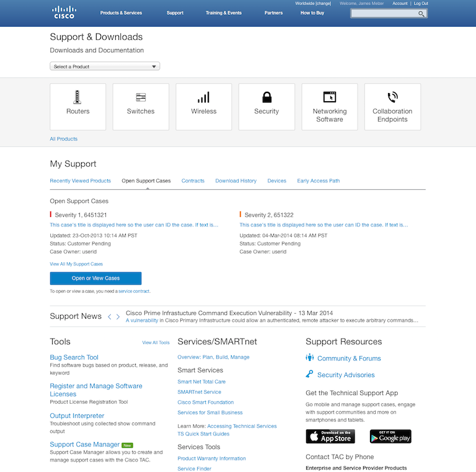Open Accessing Technical Services link
Viewport: 476px width, 472px height.
point(242,426)
